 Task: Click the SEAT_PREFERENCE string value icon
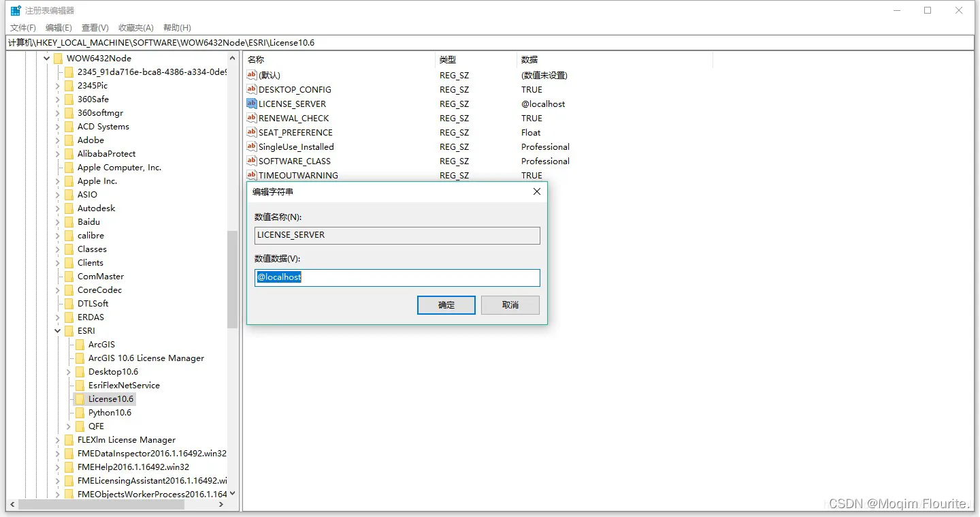point(252,132)
